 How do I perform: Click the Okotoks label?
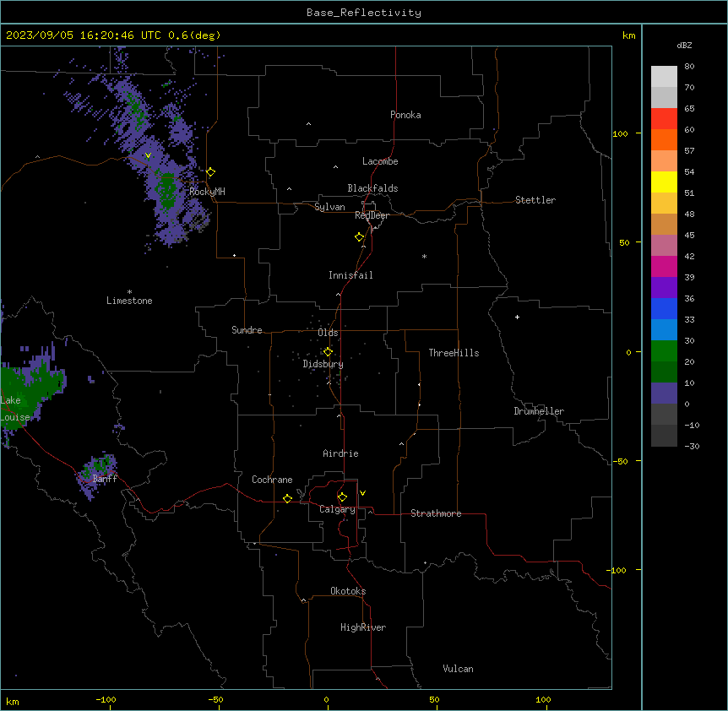pos(348,591)
